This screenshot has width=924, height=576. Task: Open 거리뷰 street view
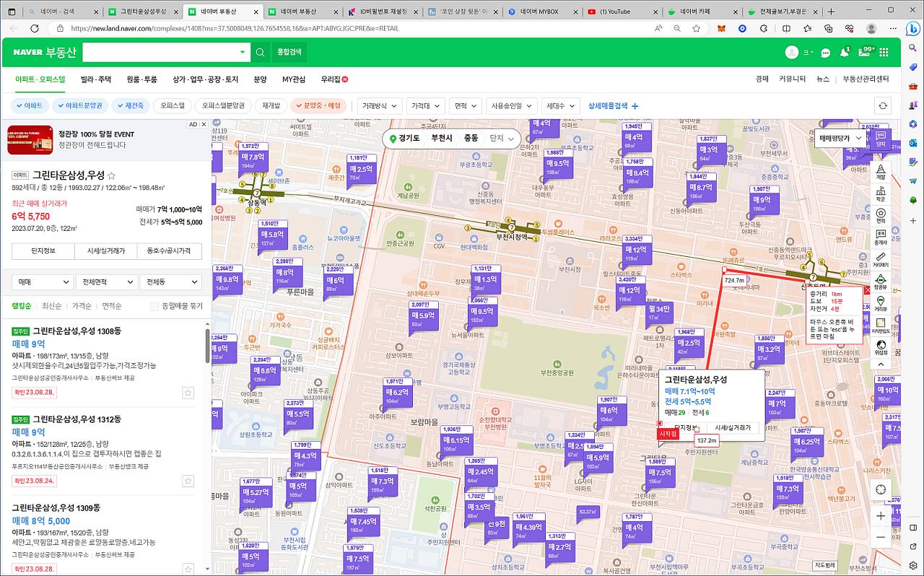[881, 304]
